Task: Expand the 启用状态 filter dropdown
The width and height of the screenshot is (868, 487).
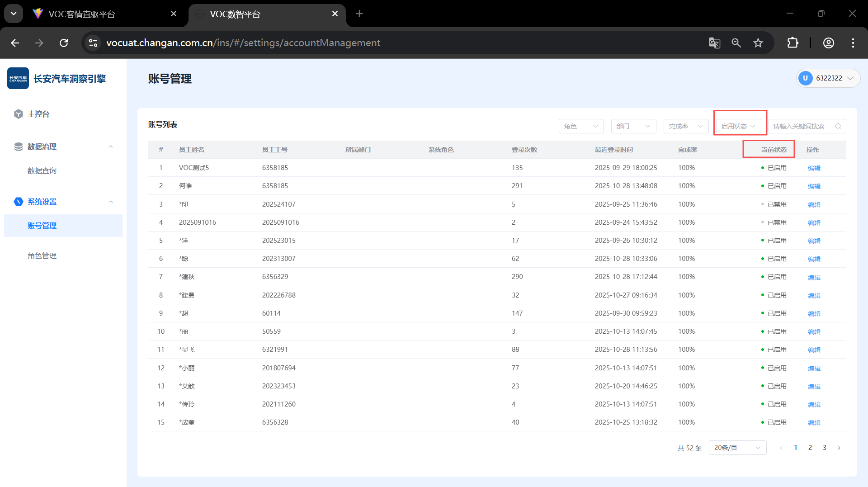Action: click(738, 126)
